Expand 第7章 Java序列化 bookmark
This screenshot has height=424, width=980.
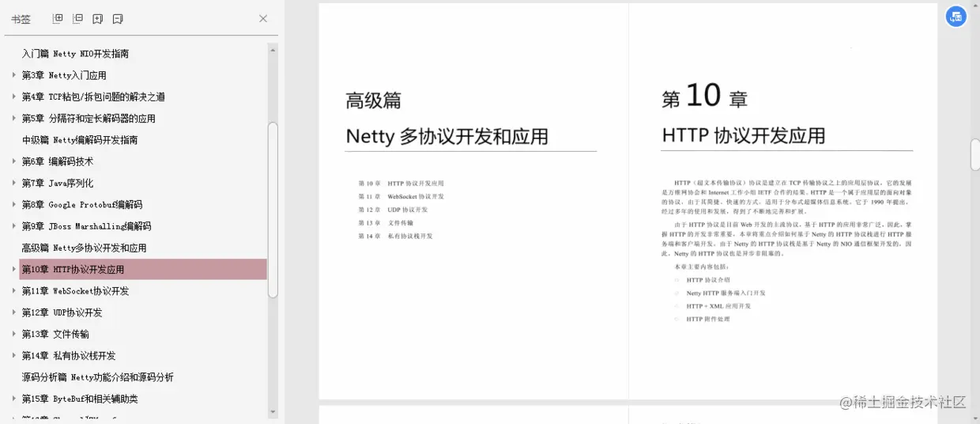[x=13, y=183]
